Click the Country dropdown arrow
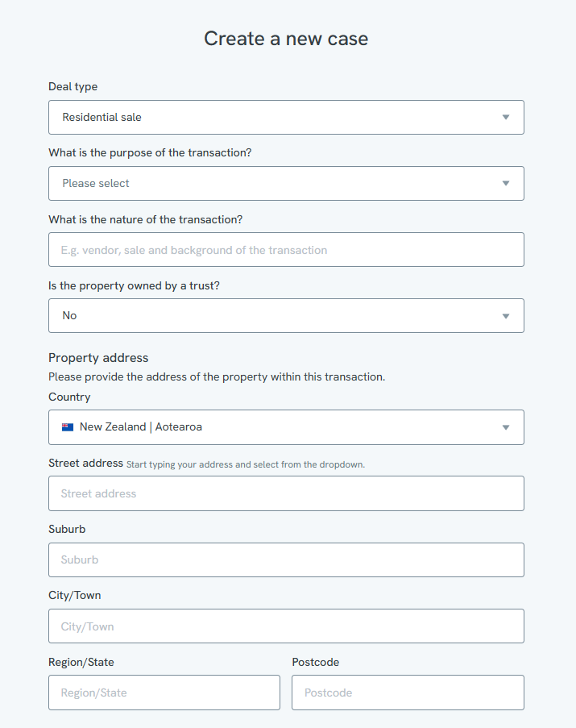576x728 pixels. point(506,427)
